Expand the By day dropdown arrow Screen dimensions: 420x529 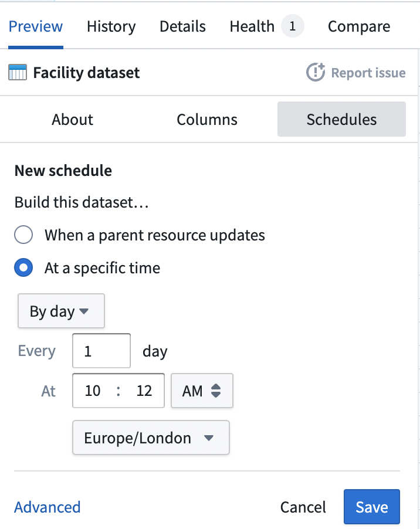point(85,311)
